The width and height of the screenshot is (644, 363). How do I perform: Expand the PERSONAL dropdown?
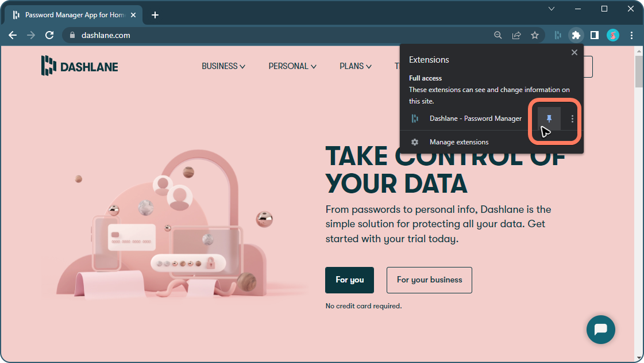tap(292, 66)
